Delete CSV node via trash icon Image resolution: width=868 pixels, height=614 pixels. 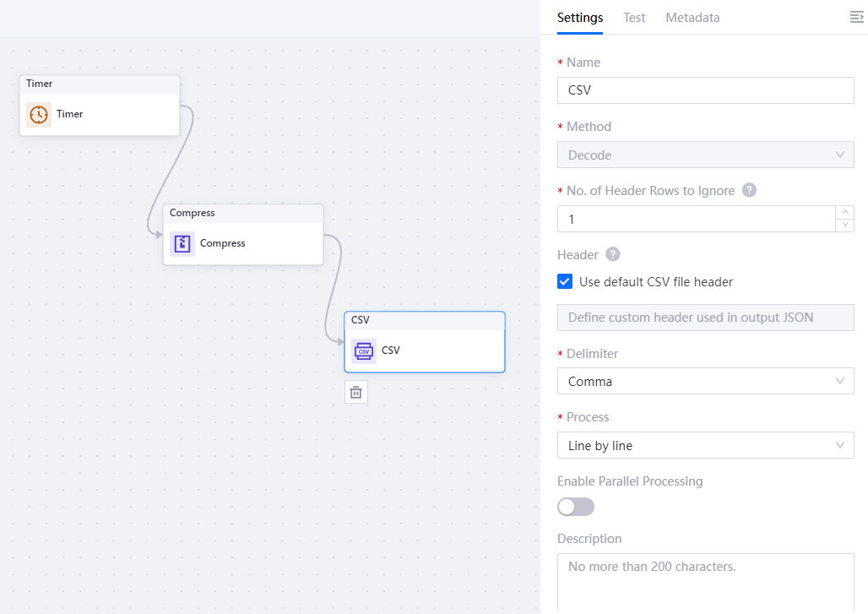[356, 392]
